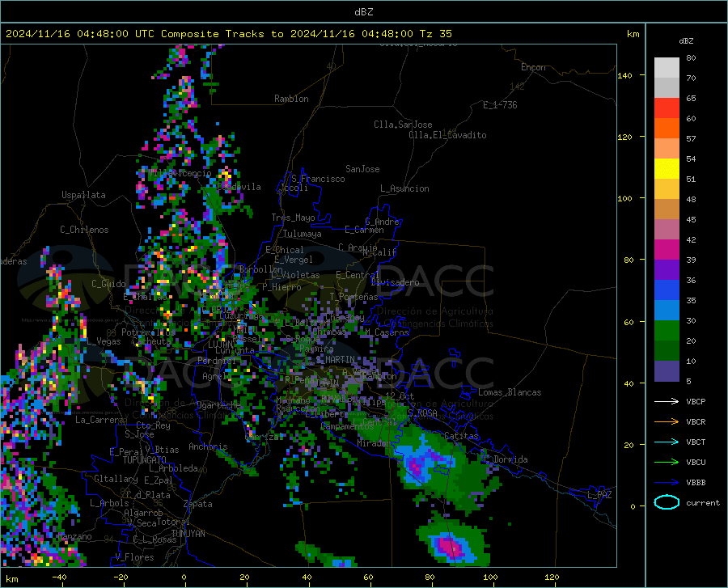This screenshot has height=588, width=728.
Task: Select the yellow 51–54 dBZ color swatch
Action: pyautogui.click(x=667, y=169)
